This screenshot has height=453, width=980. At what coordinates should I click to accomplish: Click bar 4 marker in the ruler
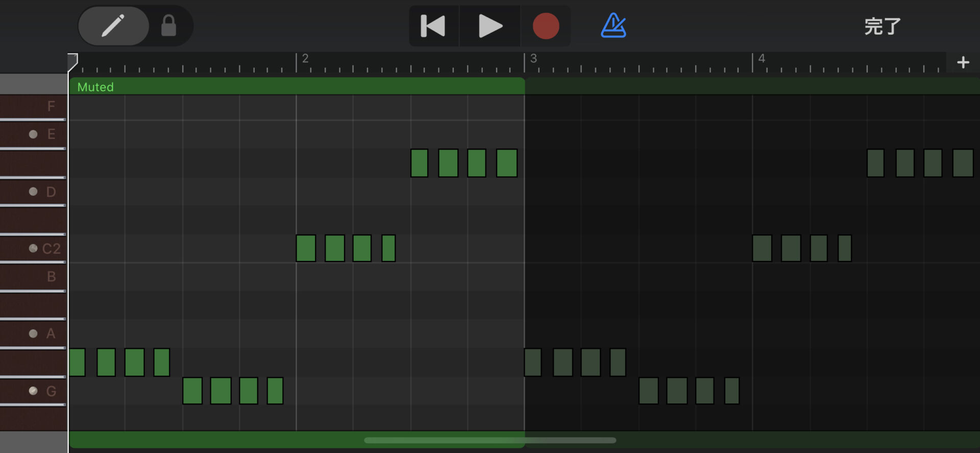(762, 59)
